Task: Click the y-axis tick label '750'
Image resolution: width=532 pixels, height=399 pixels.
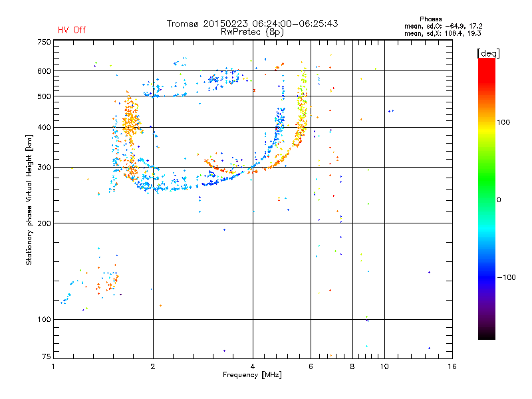Action: click(44, 42)
